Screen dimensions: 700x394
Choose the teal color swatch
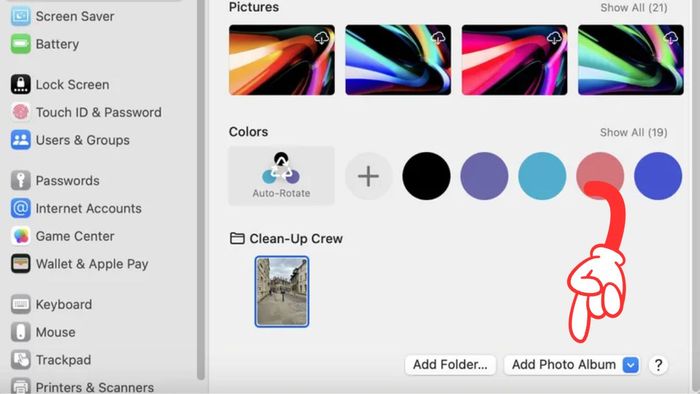click(542, 176)
